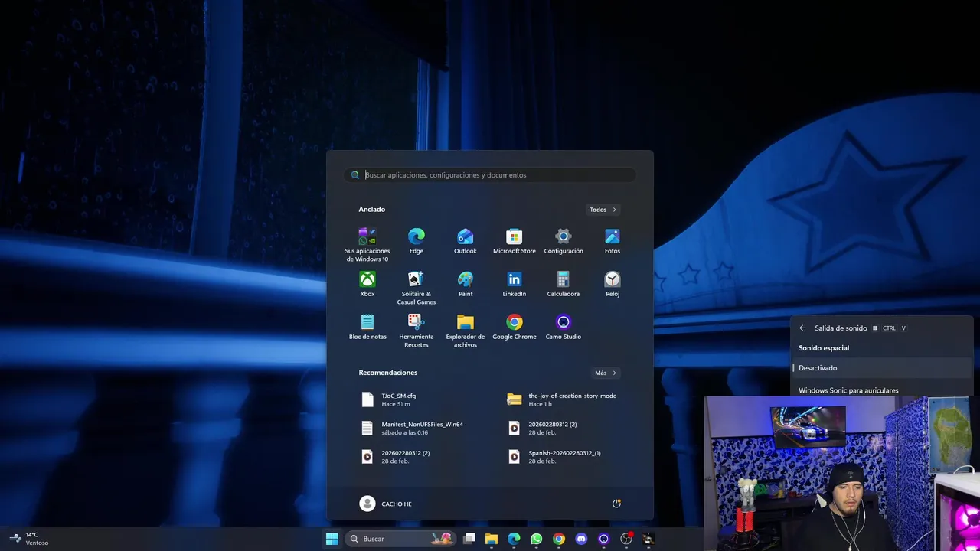Open Outlook from the Start menu
Viewport: 980px width, 551px height.
(465, 242)
